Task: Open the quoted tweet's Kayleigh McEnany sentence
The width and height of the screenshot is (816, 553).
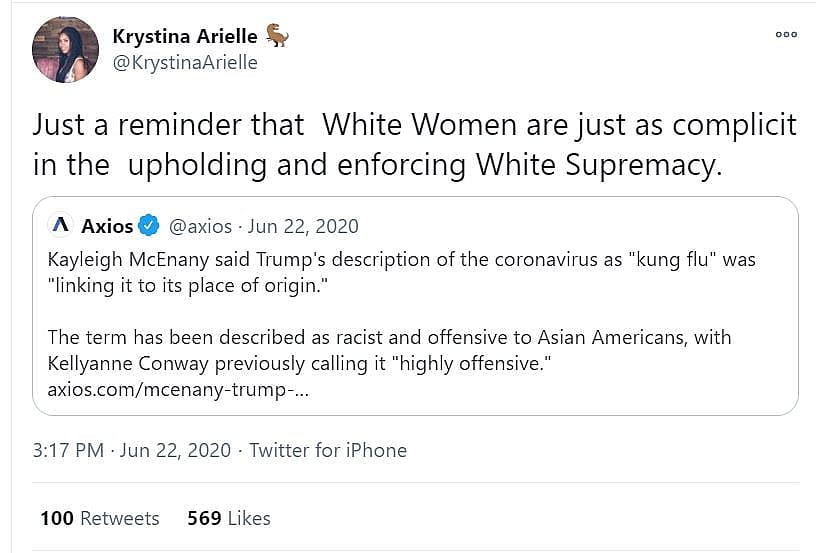Action: [x=400, y=272]
